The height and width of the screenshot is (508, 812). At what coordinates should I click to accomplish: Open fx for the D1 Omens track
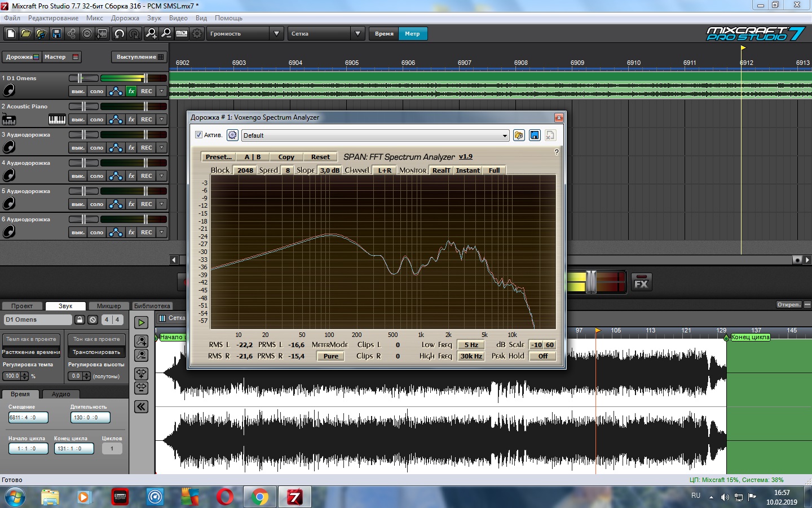click(x=131, y=91)
